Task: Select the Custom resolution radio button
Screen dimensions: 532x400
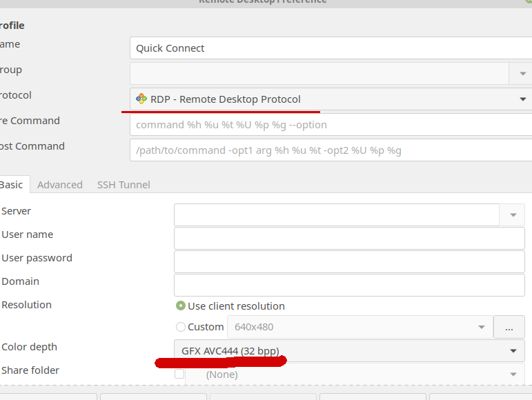Action: pos(181,327)
